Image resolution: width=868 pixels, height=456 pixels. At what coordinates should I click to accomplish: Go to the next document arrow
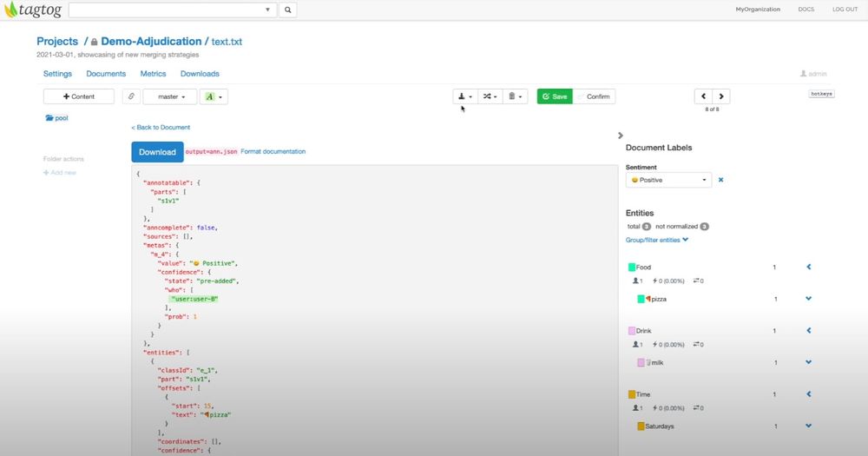click(x=720, y=96)
